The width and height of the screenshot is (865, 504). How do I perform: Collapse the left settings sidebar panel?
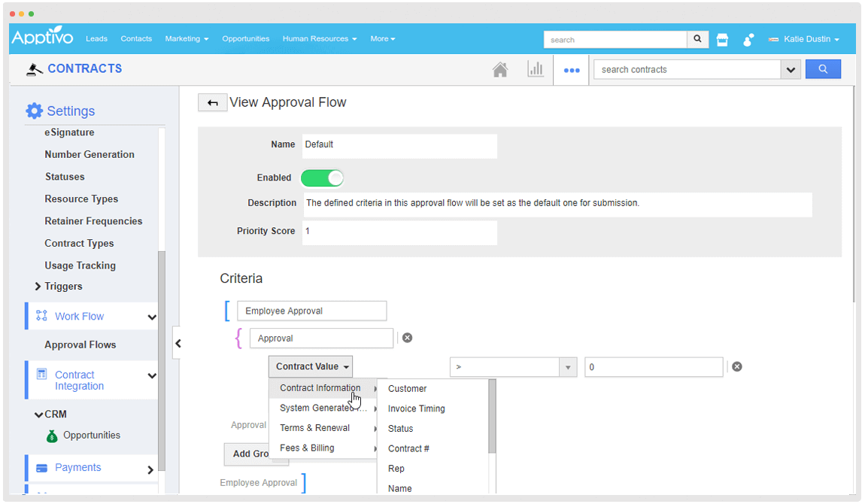(178, 344)
